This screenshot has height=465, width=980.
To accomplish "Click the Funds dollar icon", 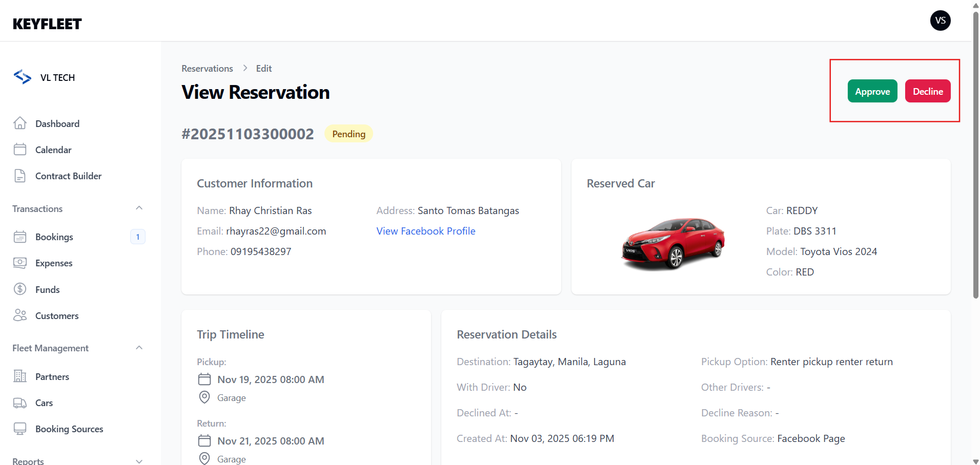I will [20, 289].
